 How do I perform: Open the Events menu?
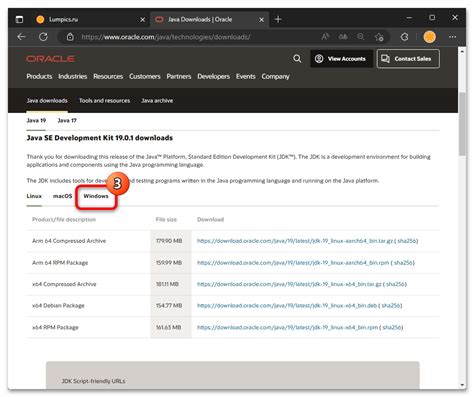tap(246, 77)
